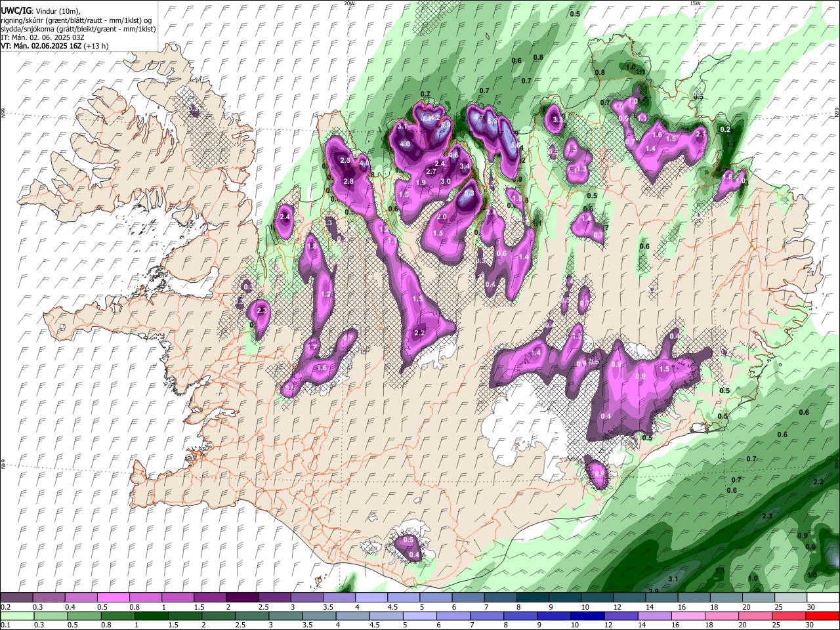The image size is (840, 630).
Task: Click the bright pink swatch between 0.5 and 0.8
Action: pyautogui.click(x=114, y=597)
